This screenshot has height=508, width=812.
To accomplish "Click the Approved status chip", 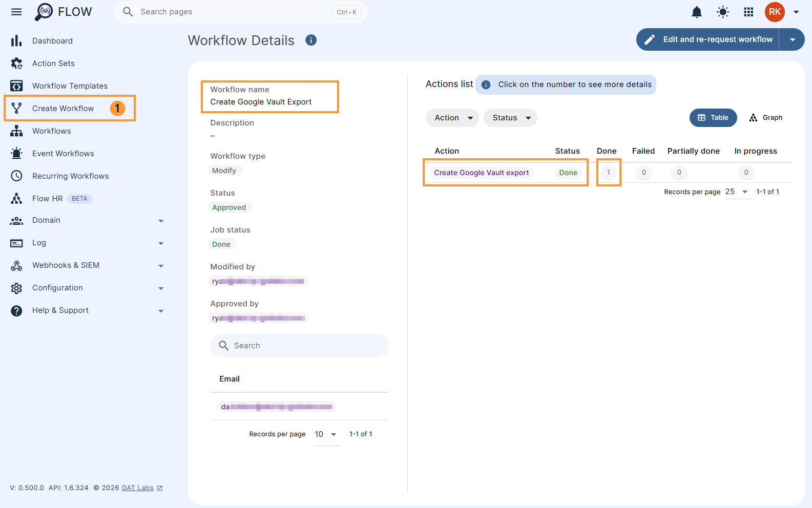I will pyautogui.click(x=229, y=207).
